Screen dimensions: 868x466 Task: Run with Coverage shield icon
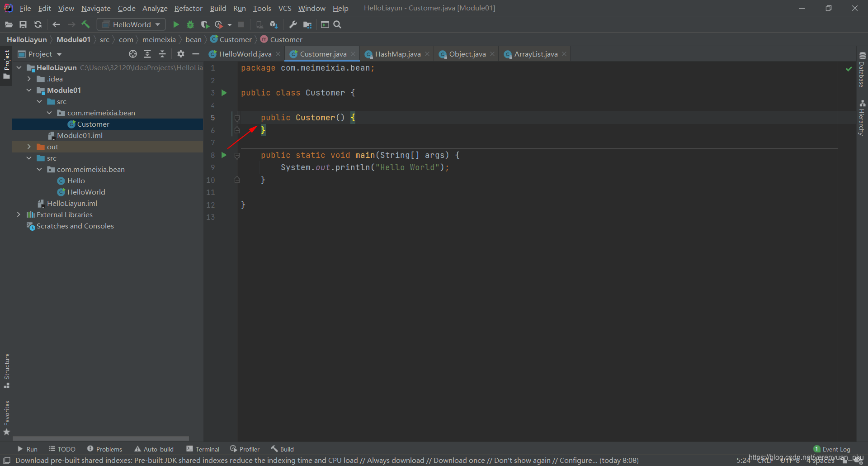(205, 24)
